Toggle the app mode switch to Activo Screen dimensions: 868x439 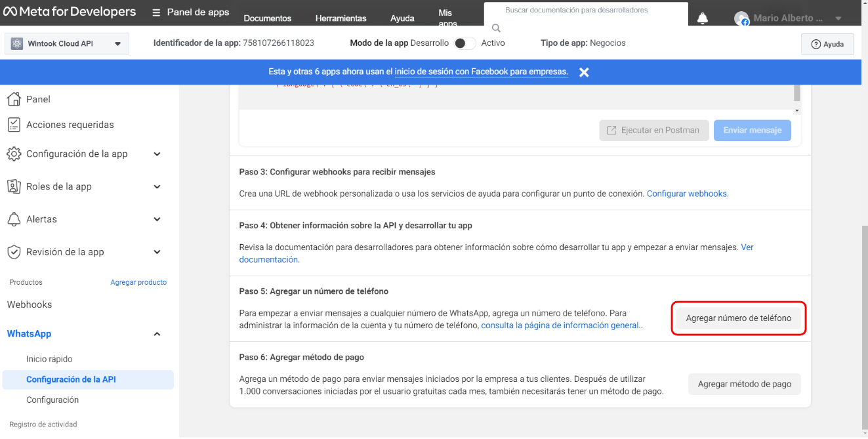coord(465,43)
